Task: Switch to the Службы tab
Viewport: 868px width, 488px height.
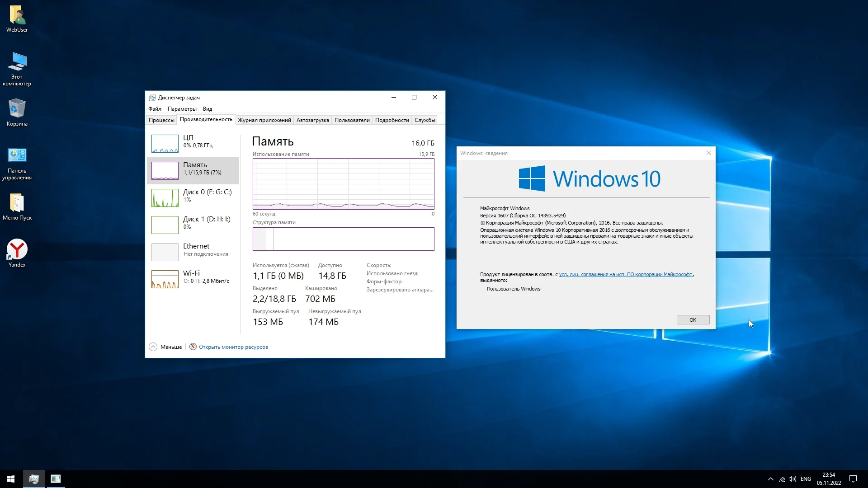Action: point(425,120)
